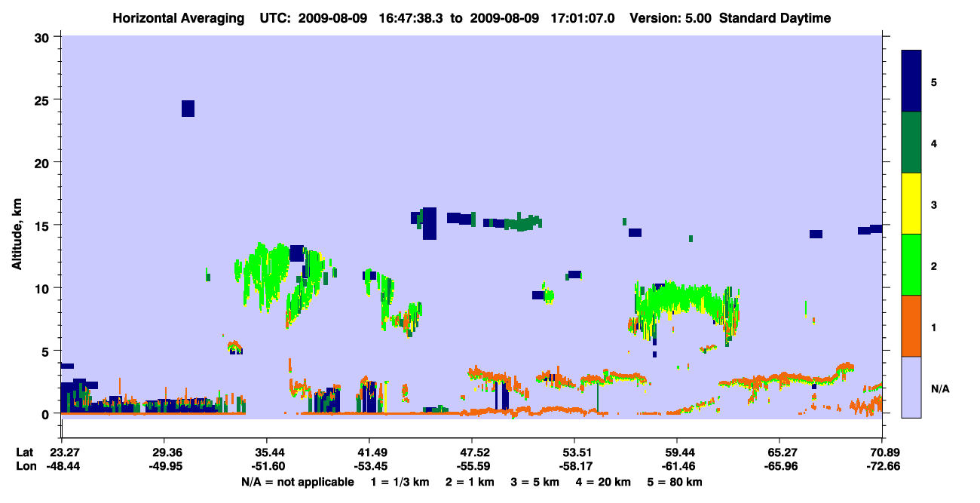Click longitude value -48.44

point(63,466)
